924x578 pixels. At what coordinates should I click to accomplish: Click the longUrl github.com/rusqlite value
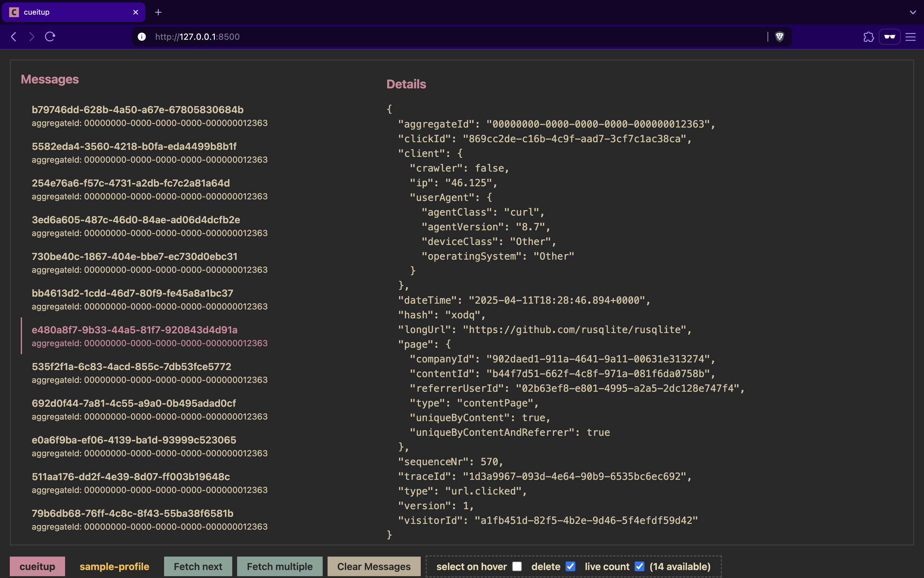pyautogui.click(x=574, y=330)
